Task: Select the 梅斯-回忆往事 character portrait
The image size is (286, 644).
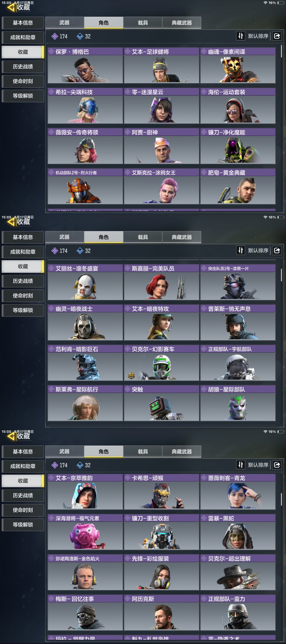Action: pyautogui.click(x=85, y=616)
